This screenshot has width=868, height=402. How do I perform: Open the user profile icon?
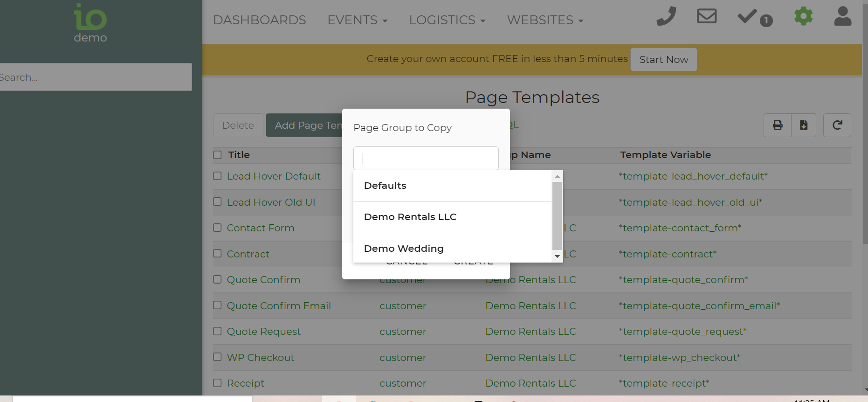(843, 16)
